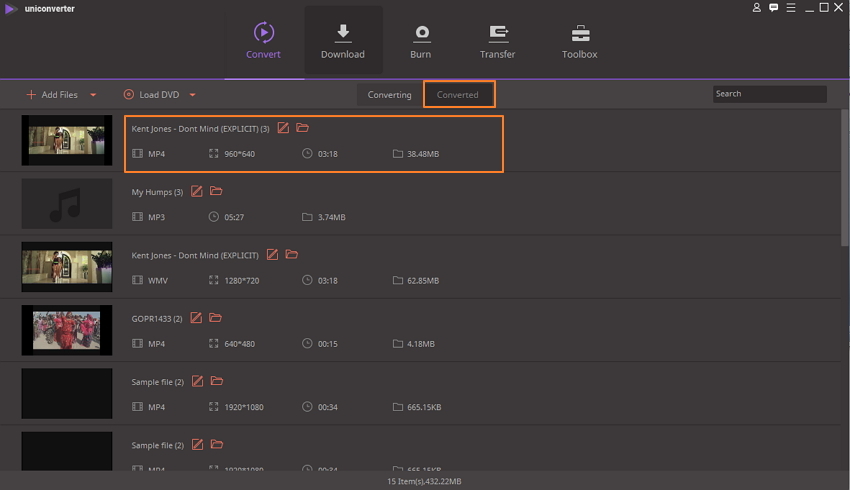Open folder of the Kent Jones WMV file
850x490 pixels.
point(292,254)
